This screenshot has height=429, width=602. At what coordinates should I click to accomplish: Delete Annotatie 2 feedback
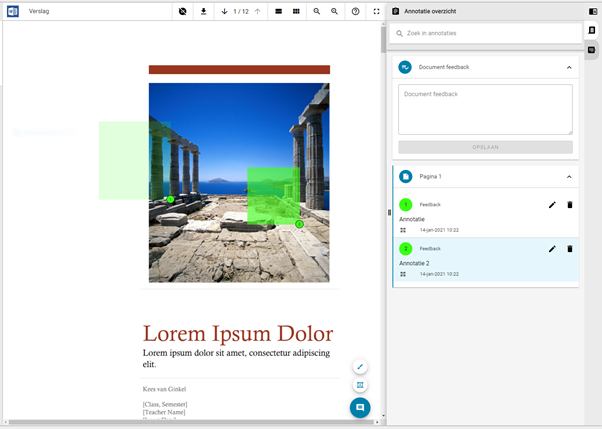pyautogui.click(x=570, y=249)
